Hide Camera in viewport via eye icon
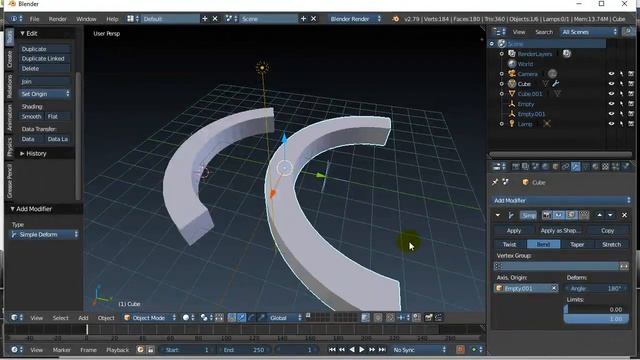This screenshot has width=640, height=360. 611,74
